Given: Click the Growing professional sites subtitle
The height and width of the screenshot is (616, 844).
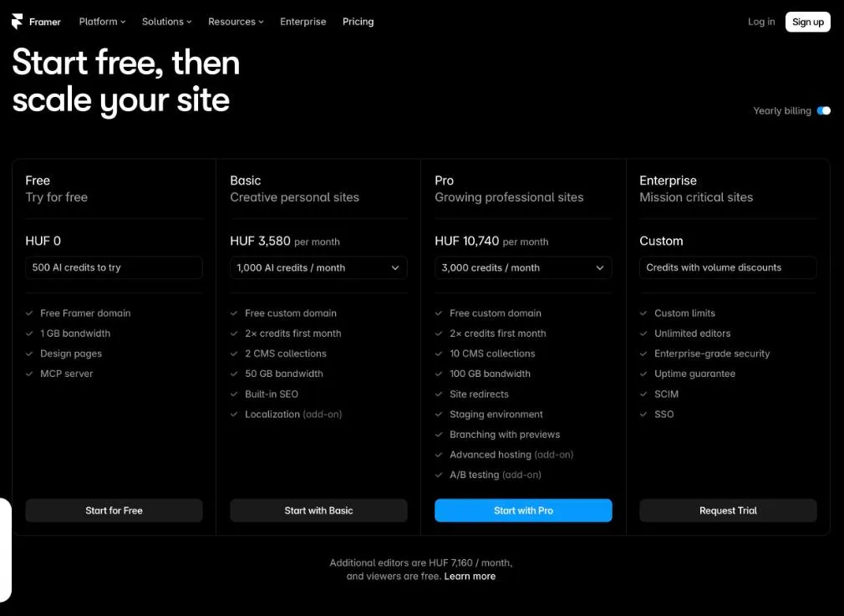Looking at the screenshot, I should [509, 197].
